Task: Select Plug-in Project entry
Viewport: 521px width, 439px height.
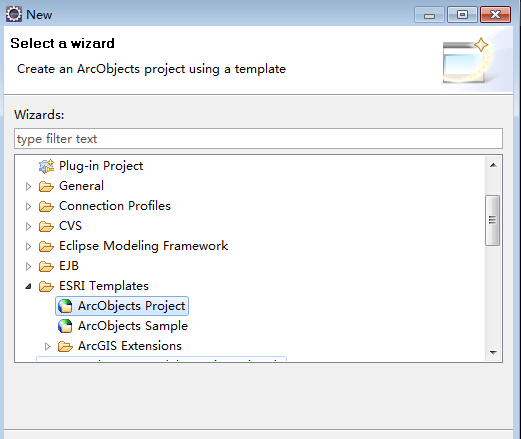Action: 101,166
